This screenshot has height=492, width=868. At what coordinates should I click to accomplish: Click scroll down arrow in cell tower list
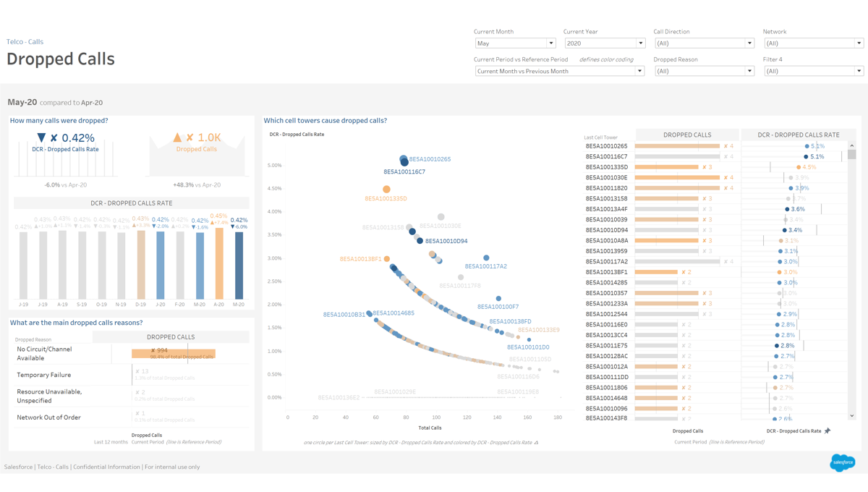coord(851,416)
